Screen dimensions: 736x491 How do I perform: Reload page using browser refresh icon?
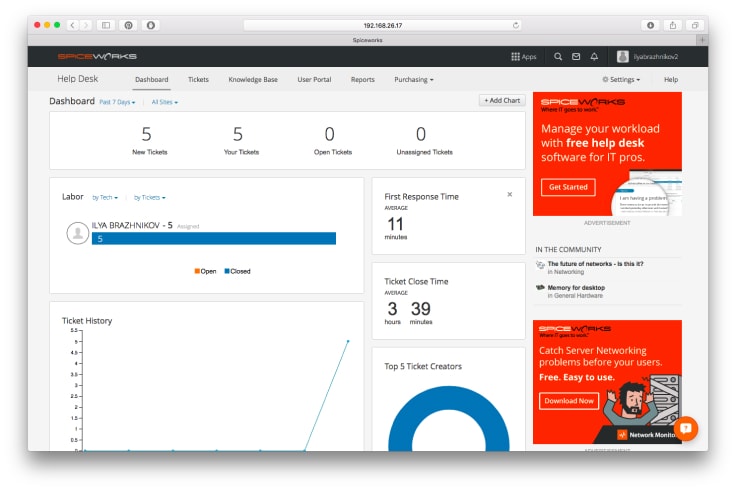click(x=516, y=25)
